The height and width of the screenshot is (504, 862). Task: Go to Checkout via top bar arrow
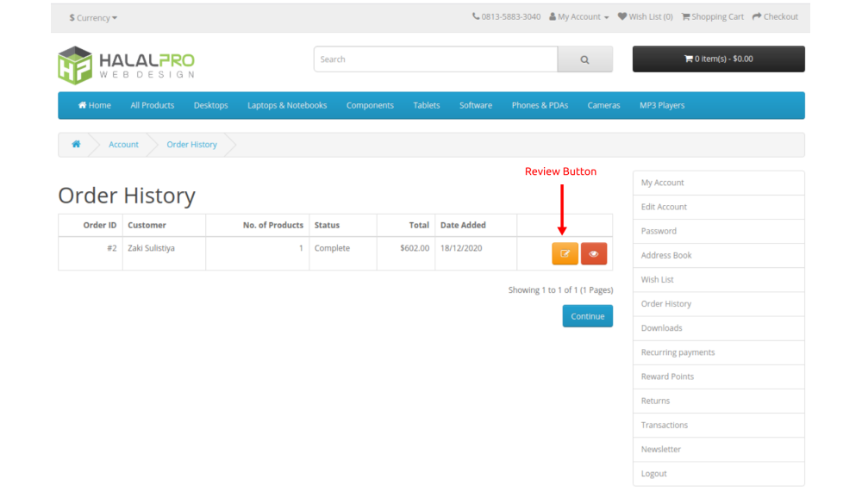click(x=775, y=16)
